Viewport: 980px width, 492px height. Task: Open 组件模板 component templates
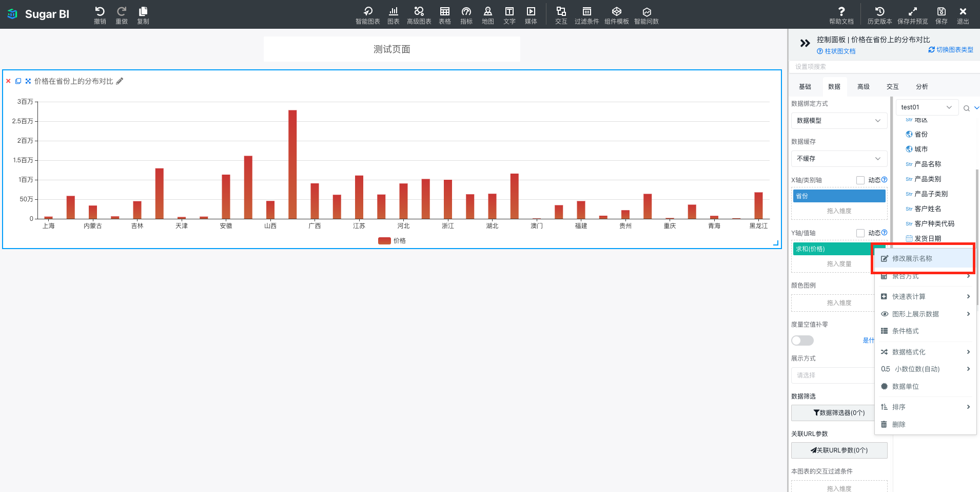pos(617,15)
